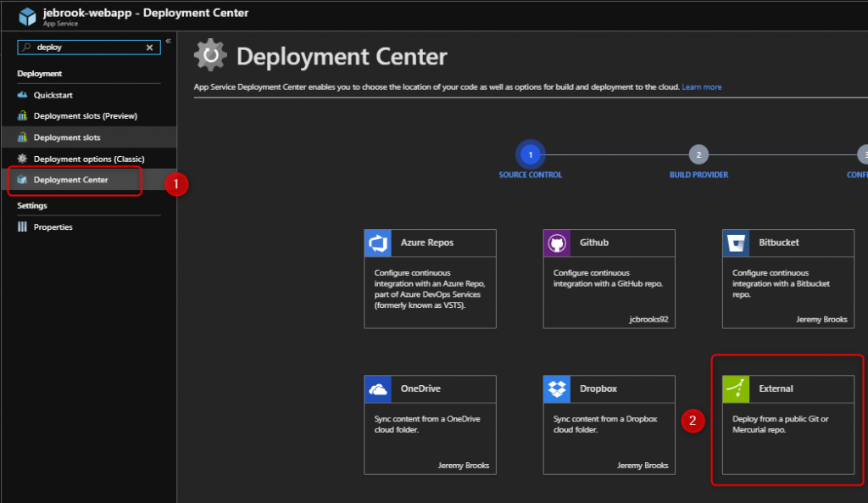Click the search magnifier icon in sidebar
This screenshot has width=868, height=503.
(26, 48)
